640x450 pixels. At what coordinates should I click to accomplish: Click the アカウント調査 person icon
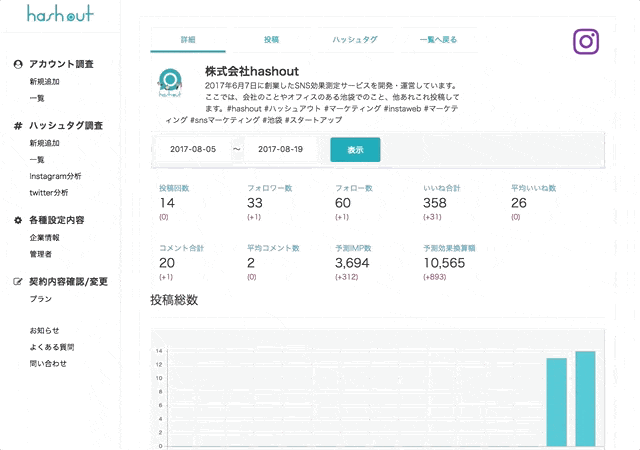[18, 64]
